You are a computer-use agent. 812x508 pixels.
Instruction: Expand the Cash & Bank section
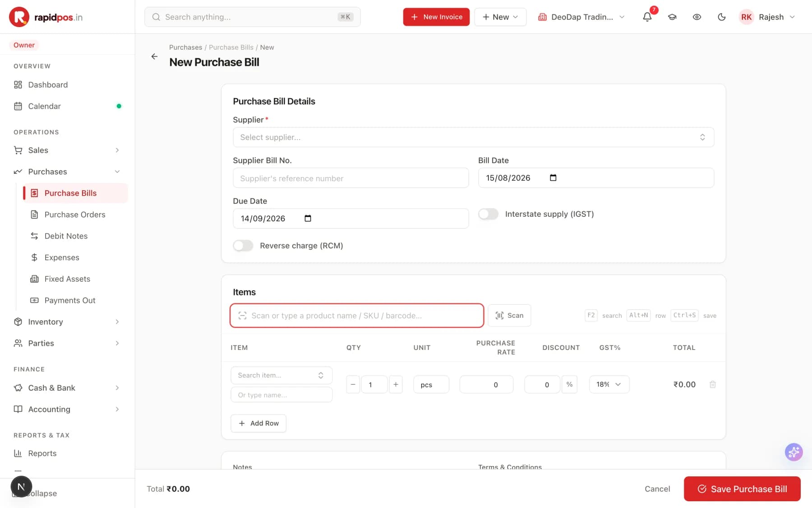point(68,388)
